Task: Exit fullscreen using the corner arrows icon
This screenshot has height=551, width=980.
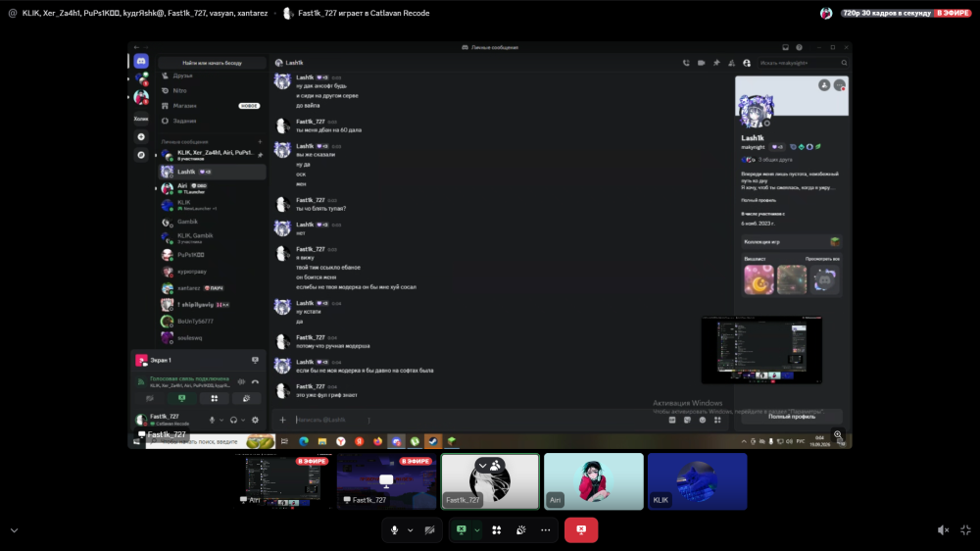Action: (x=965, y=530)
